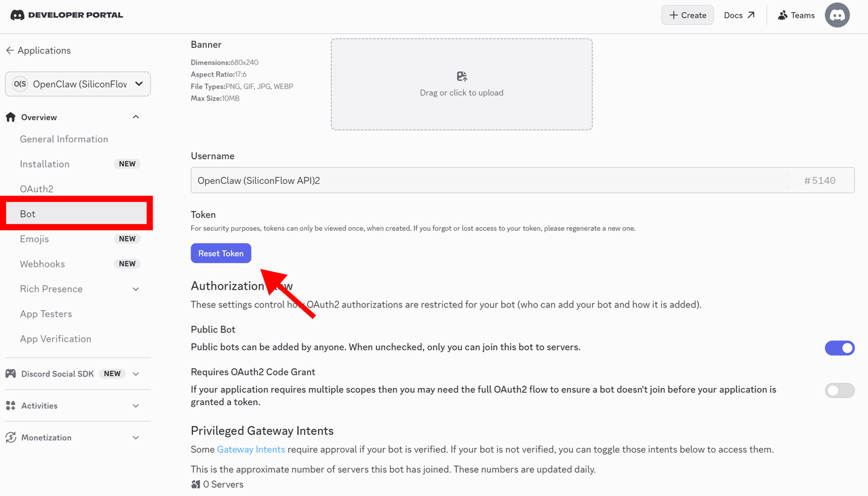This screenshot has width=868, height=496.
Task: Collapse the Overview section chevron
Action: coord(136,117)
